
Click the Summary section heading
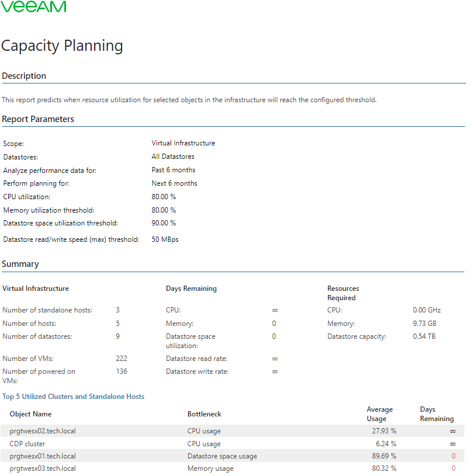[x=20, y=264]
